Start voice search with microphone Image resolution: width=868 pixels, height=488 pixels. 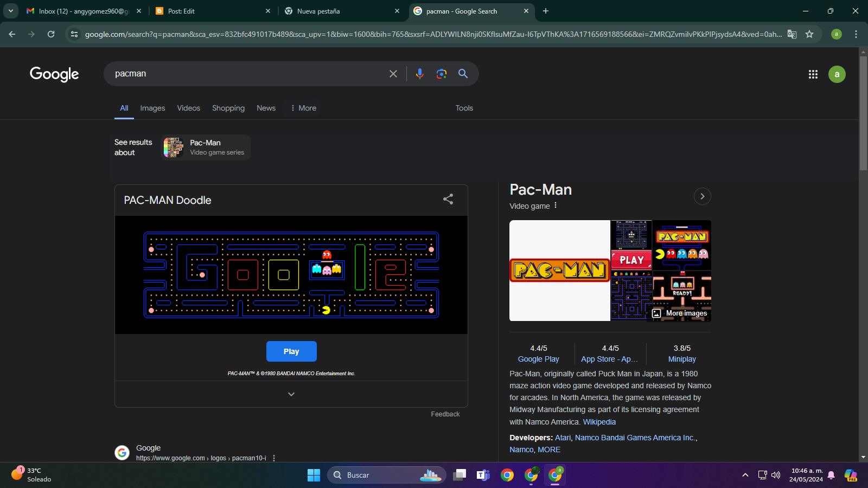(419, 74)
